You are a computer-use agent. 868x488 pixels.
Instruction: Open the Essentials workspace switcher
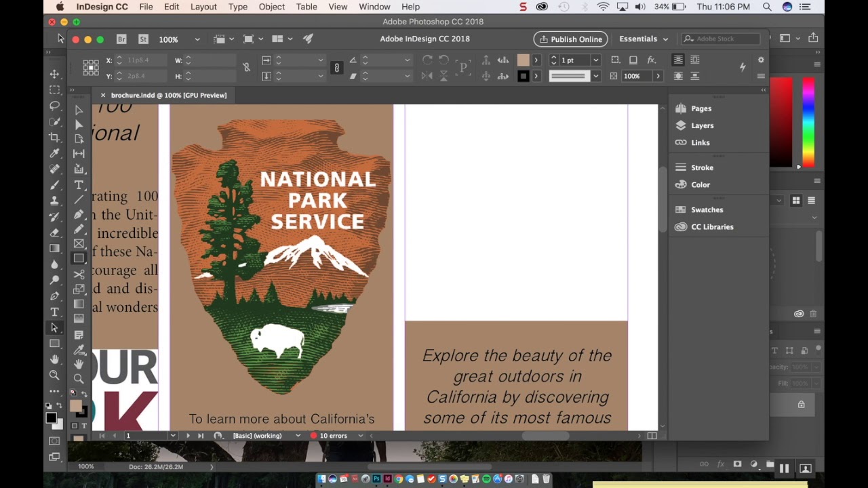point(643,39)
